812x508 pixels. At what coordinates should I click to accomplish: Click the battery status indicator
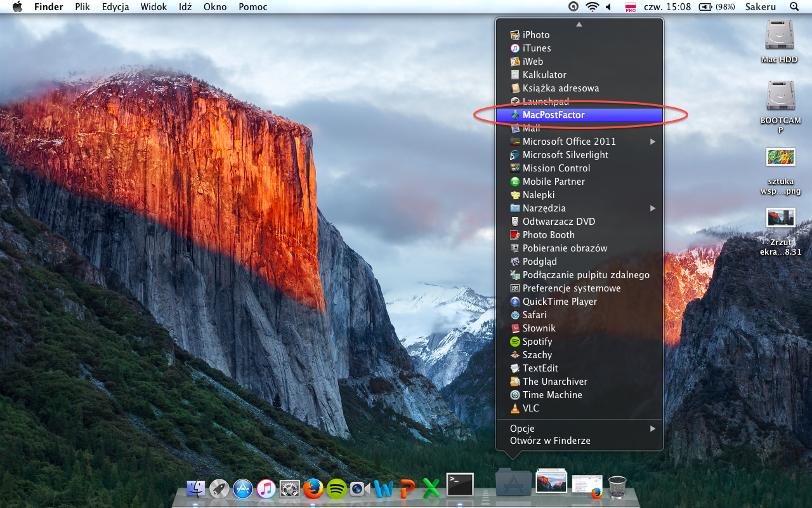coord(717,7)
